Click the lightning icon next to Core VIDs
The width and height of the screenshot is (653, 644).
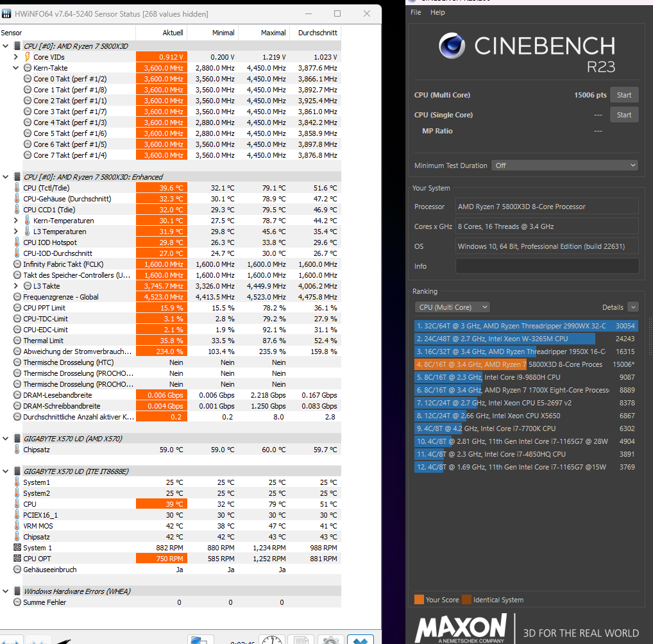(x=27, y=56)
